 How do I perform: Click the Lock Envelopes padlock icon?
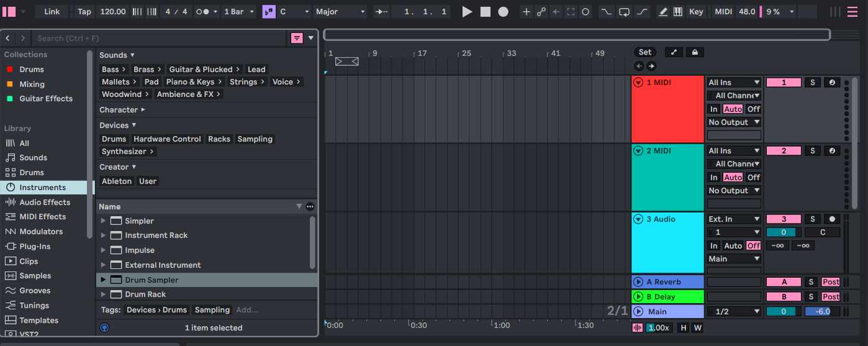[x=695, y=52]
